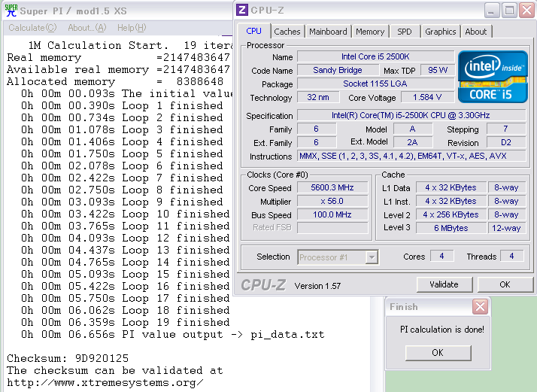Image resolution: width=537 pixels, height=392 pixels.
Task: Click OK in the CPU-Z window
Action: [505, 284]
